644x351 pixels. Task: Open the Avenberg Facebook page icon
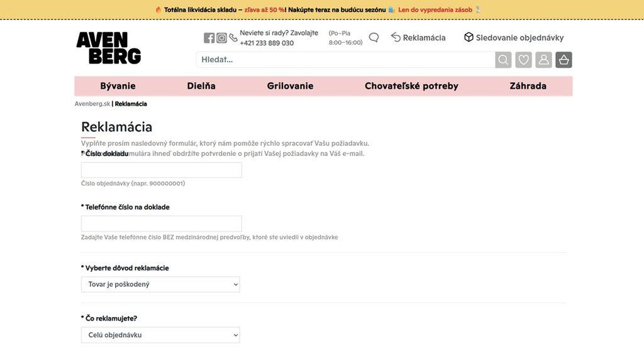[209, 38]
